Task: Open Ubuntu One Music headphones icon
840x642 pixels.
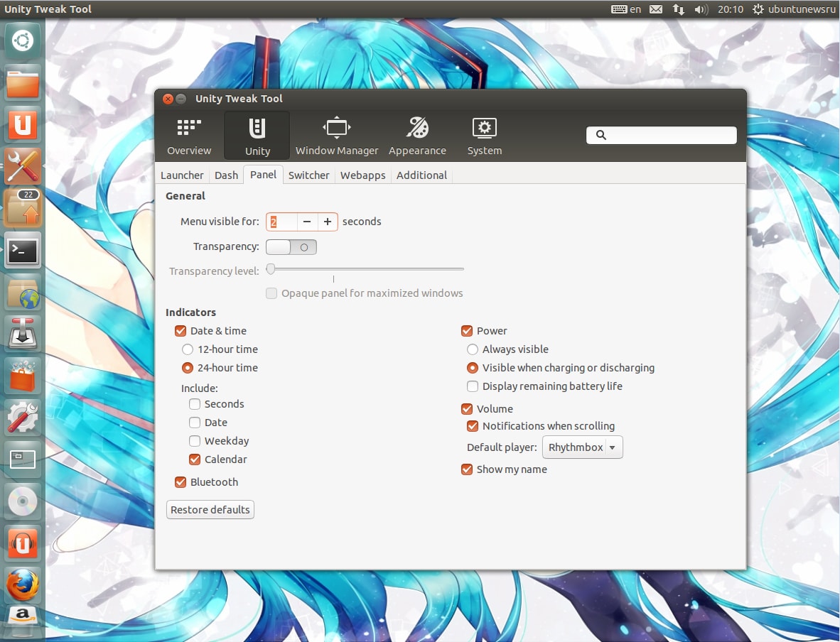Action: tap(23, 543)
